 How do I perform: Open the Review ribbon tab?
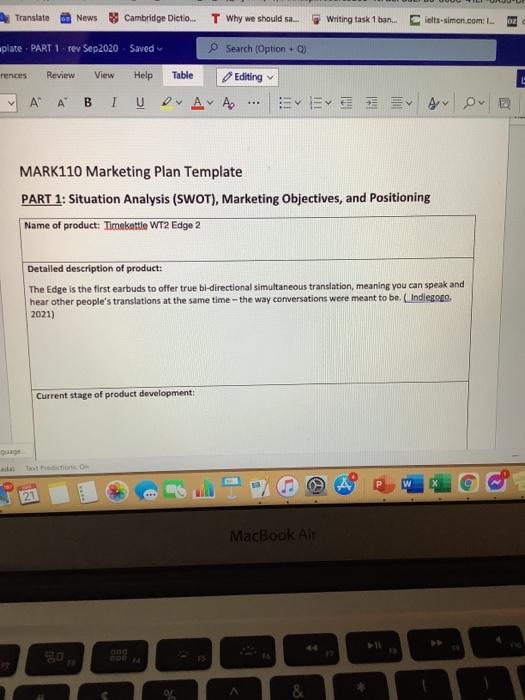point(61,75)
